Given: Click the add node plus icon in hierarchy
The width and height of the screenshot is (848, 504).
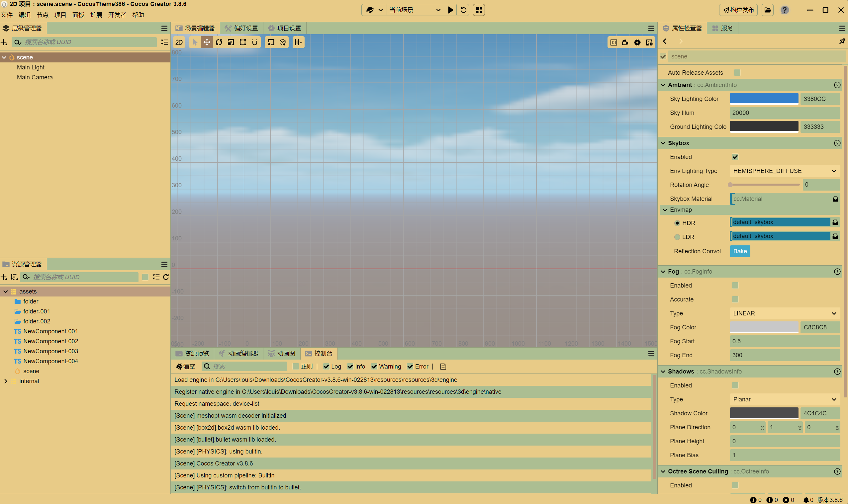Looking at the screenshot, I should (x=4, y=42).
